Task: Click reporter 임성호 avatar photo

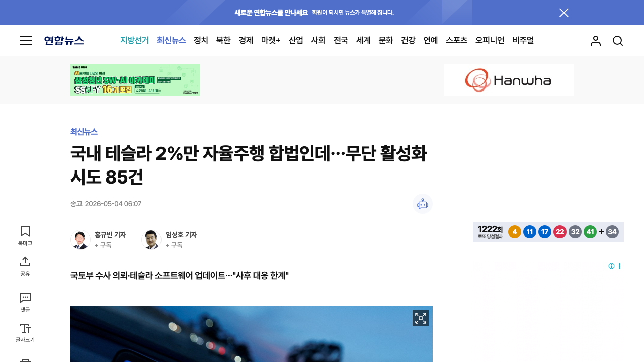Action: pyautogui.click(x=151, y=240)
